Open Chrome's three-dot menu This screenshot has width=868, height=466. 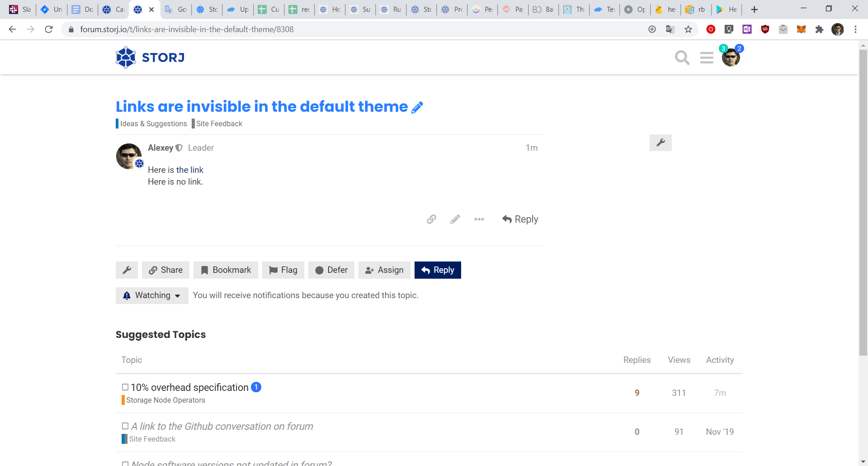(x=855, y=29)
